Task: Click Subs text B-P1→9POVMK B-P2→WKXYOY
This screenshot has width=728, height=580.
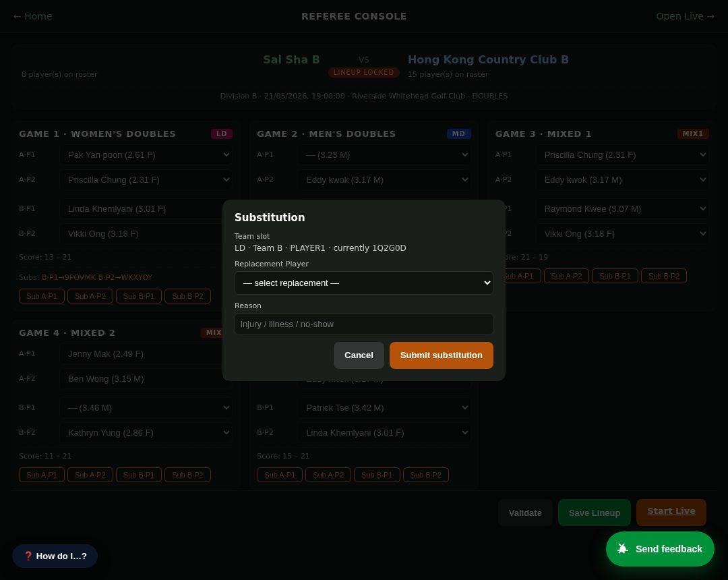Action: [x=97, y=277]
